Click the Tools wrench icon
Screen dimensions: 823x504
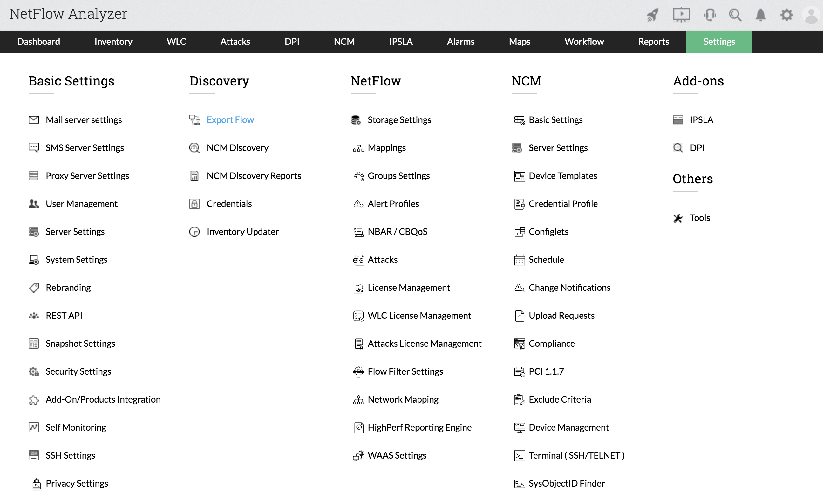678,218
